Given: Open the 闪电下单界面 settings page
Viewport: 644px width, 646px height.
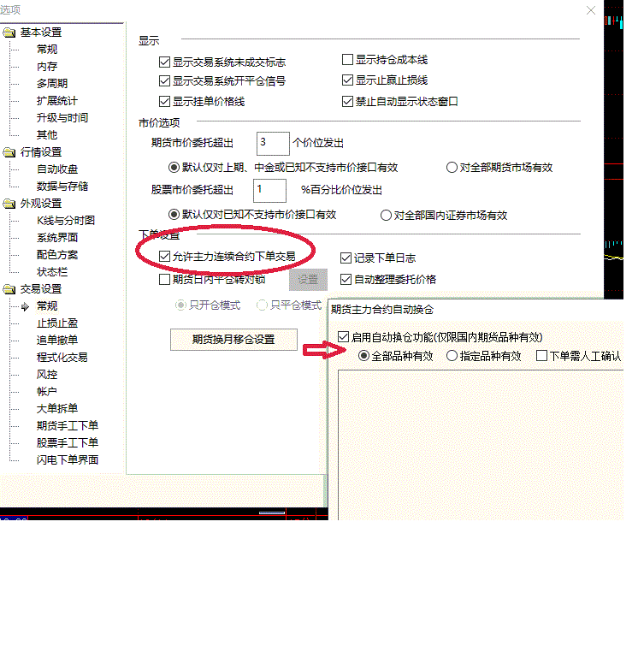Looking at the screenshot, I should (x=68, y=460).
